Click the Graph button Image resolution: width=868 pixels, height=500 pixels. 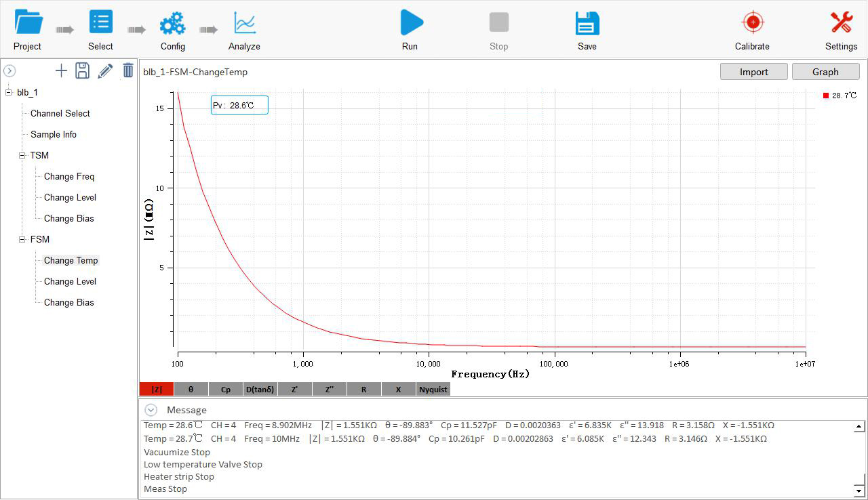pyautogui.click(x=826, y=72)
